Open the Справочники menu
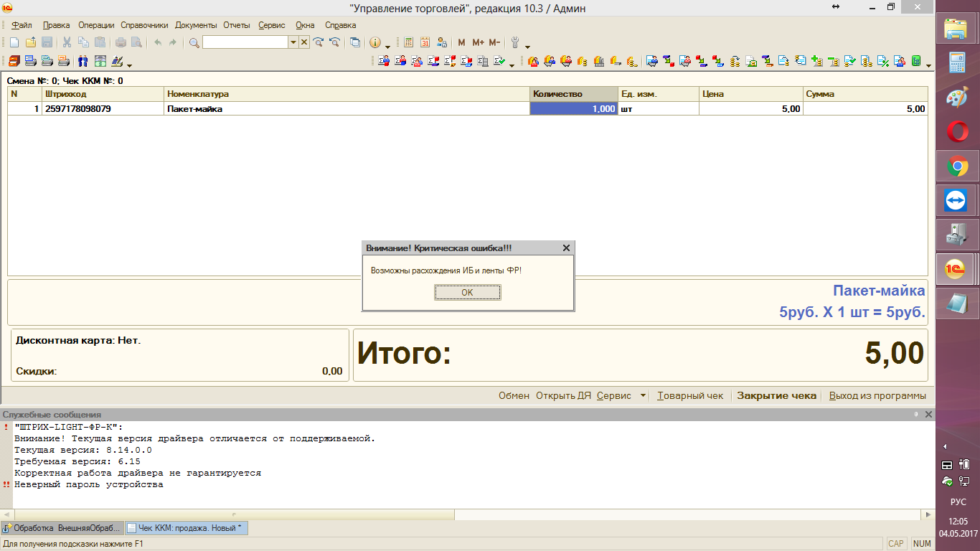The width and height of the screenshot is (980, 551). 144,25
